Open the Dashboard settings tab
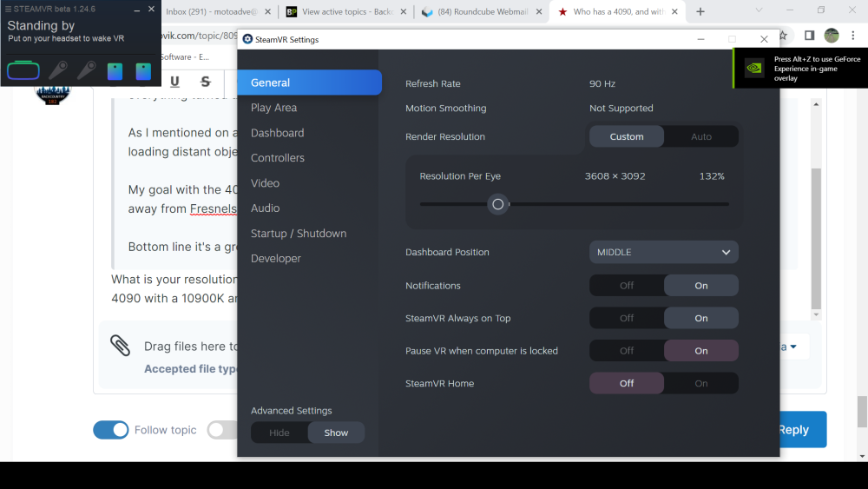The width and height of the screenshot is (868, 489). [x=278, y=133]
